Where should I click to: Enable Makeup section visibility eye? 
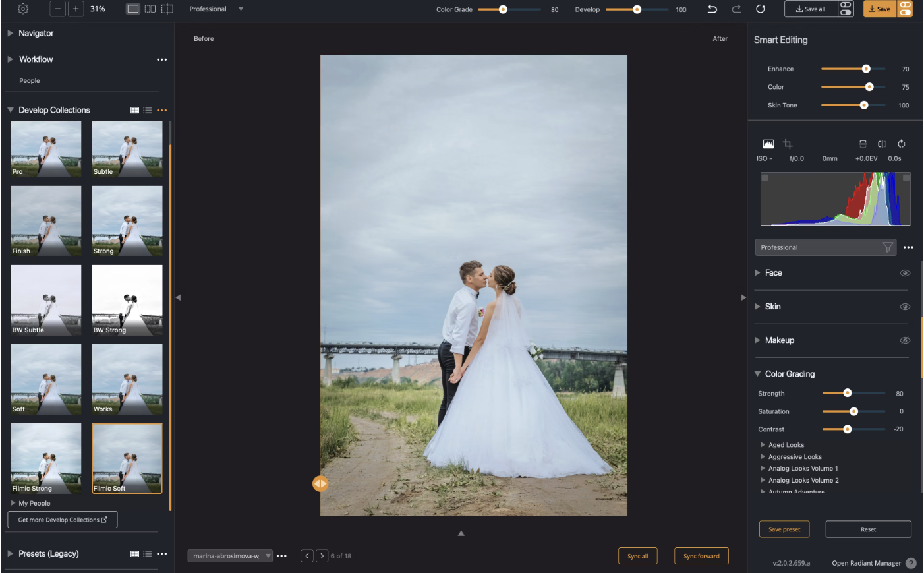tap(905, 340)
